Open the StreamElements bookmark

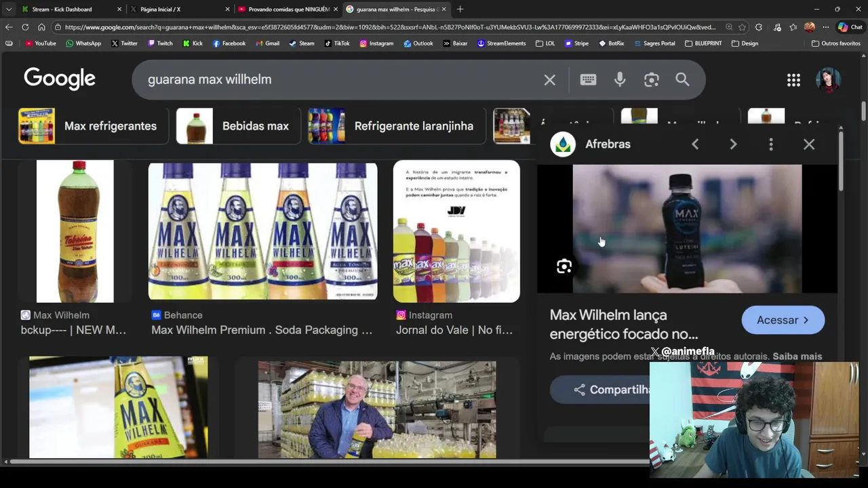click(x=502, y=43)
